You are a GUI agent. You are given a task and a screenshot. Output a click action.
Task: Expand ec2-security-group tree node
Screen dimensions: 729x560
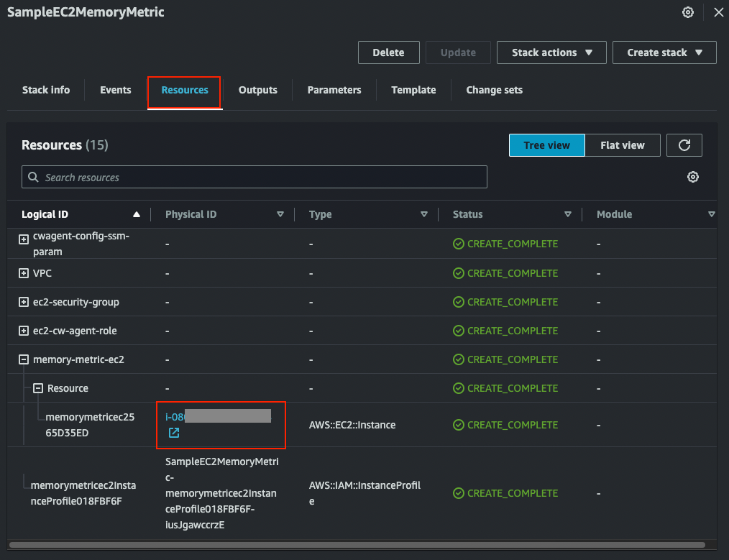[24, 302]
